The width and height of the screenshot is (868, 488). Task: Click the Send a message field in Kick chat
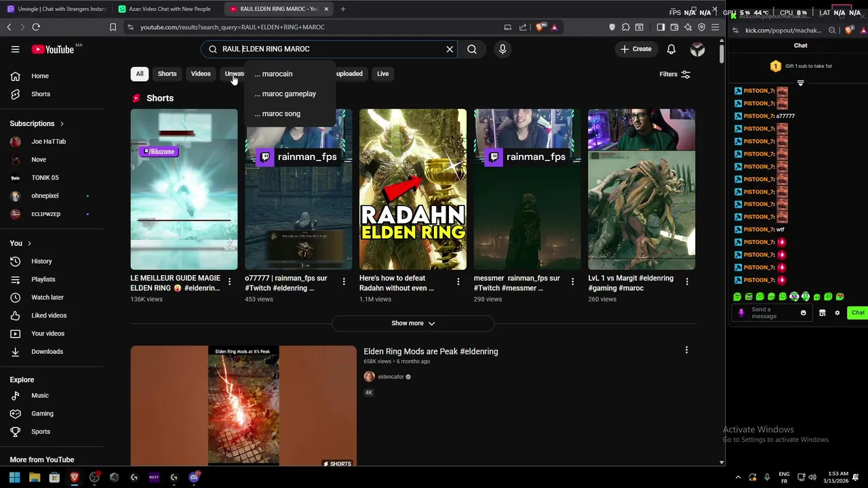[773, 313]
